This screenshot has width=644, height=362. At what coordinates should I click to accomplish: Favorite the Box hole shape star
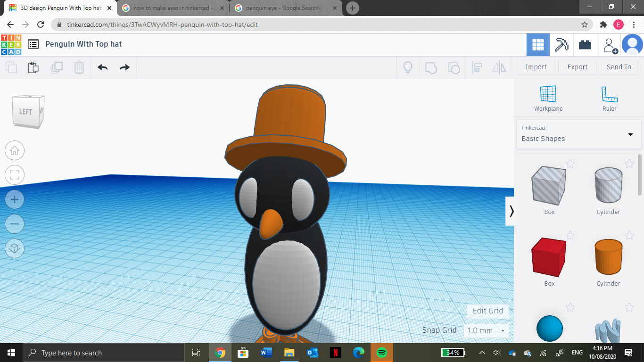[x=570, y=164]
